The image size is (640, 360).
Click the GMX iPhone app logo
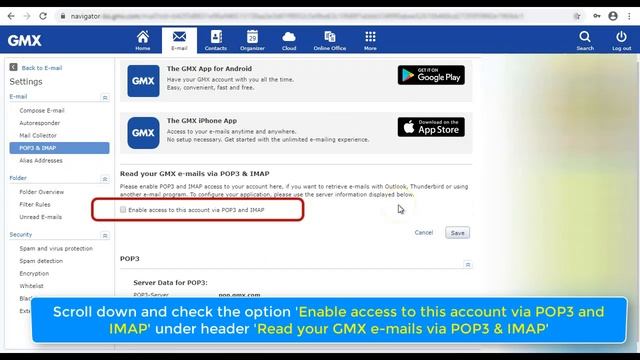pos(143,133)
